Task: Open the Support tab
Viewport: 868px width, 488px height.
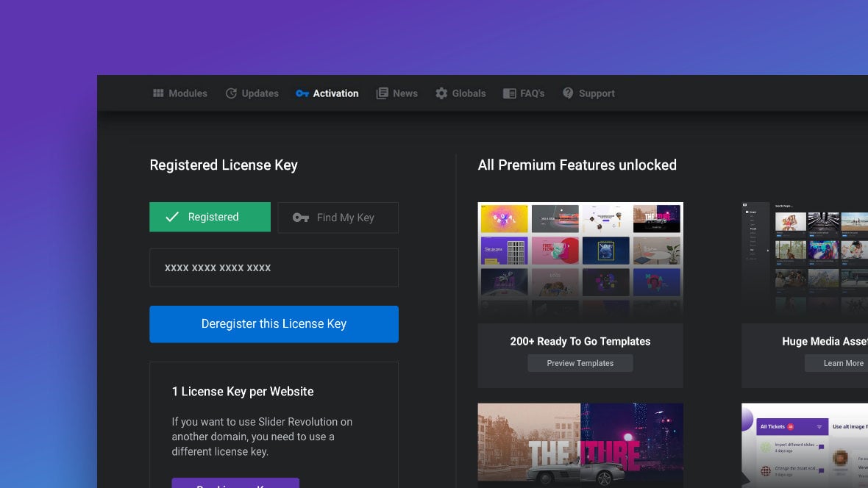Action: click(588, 93)
